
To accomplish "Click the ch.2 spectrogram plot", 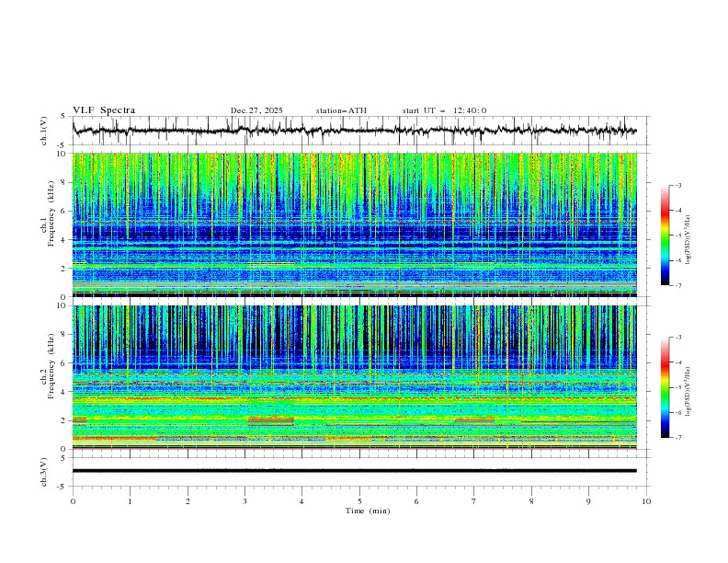I will tap(354, 377).
